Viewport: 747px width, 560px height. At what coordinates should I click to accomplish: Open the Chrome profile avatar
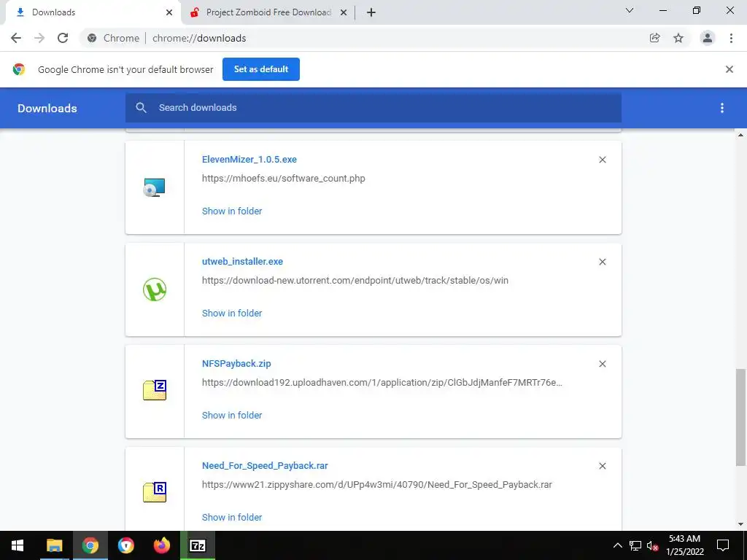[708, 38]
